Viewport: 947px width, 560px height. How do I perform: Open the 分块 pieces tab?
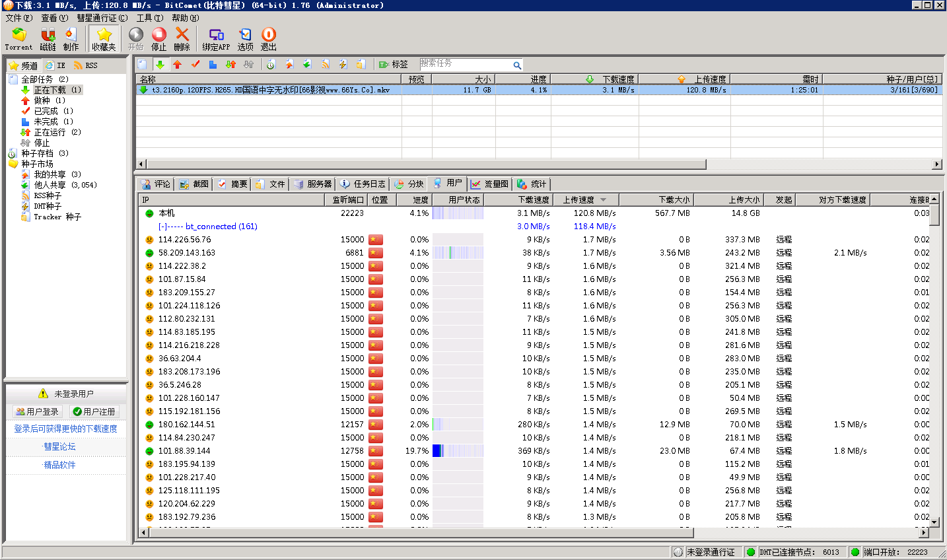409,184
